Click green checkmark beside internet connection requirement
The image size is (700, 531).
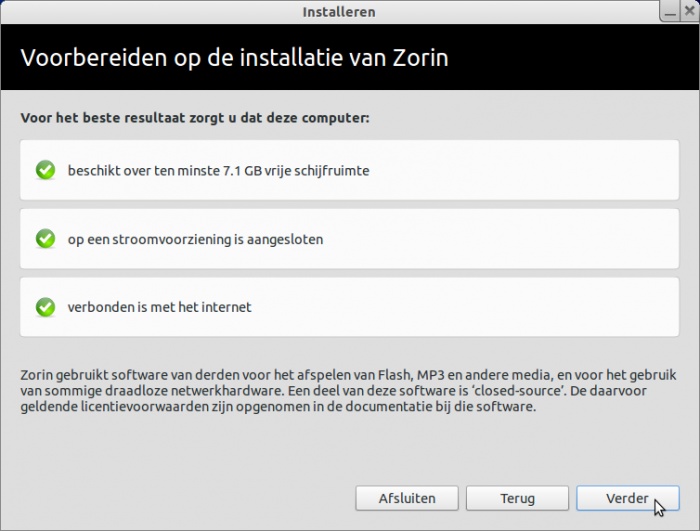click(45, 307)
